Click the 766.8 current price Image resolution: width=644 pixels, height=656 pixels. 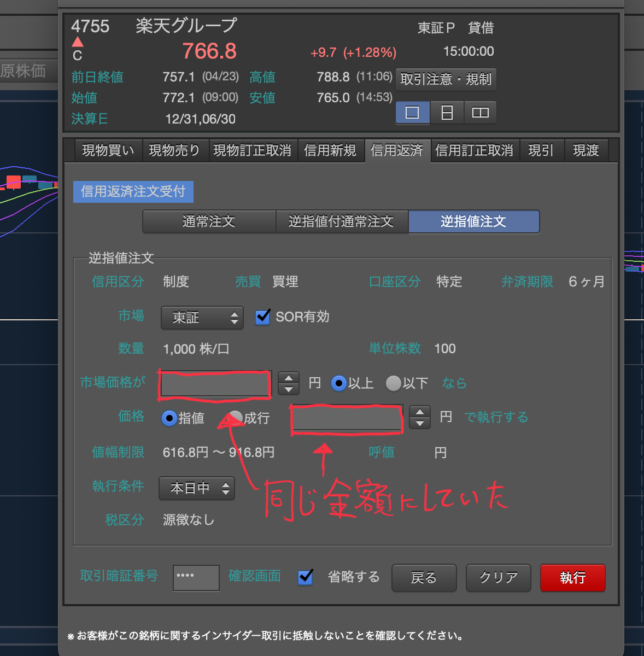click(209, 51)
